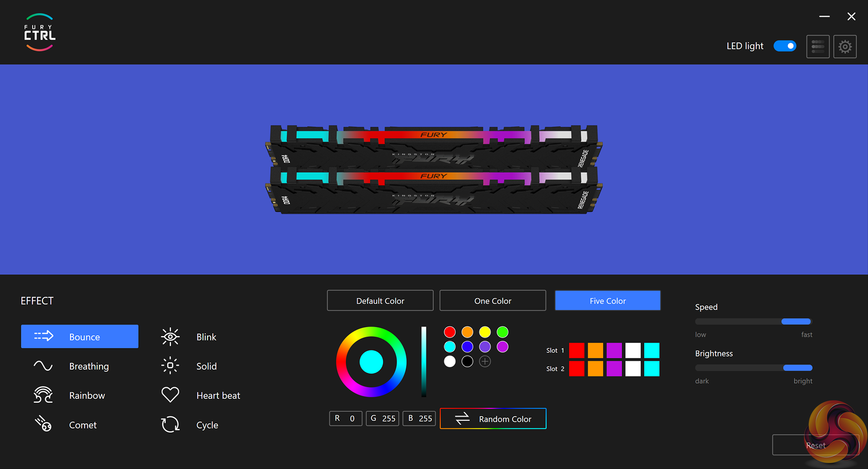Click the R value input field

point(346,418)
